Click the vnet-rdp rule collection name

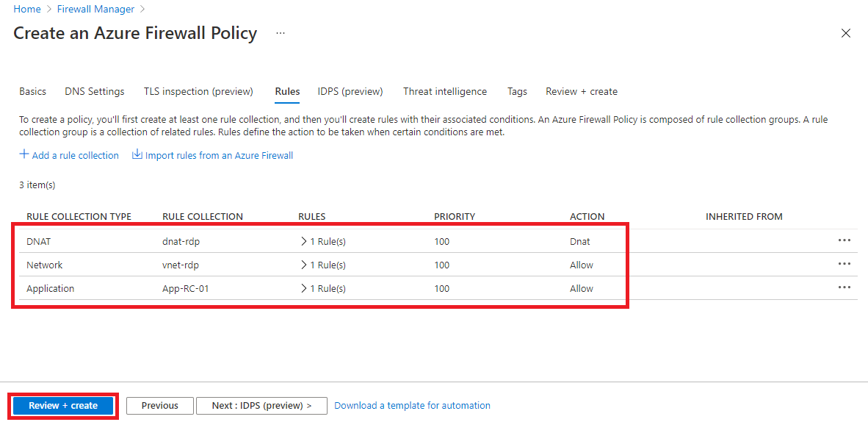pyautogui.click(x=181, y=265)
